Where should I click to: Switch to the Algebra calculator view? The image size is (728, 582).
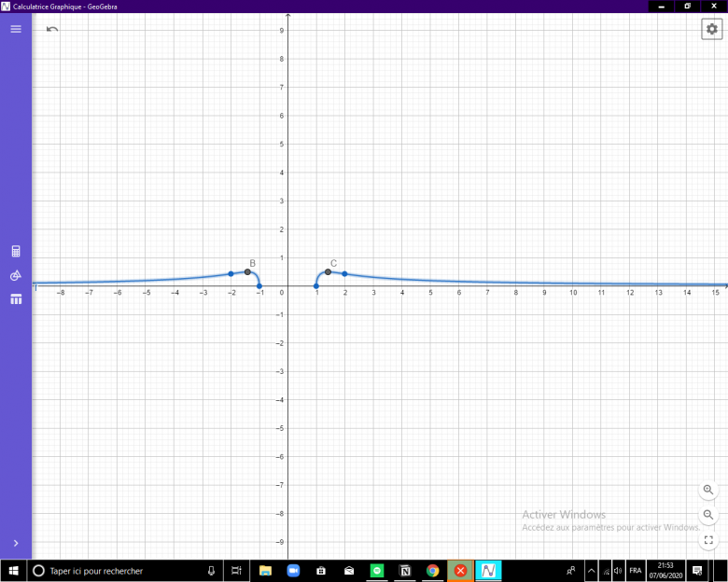pos(15,252)
